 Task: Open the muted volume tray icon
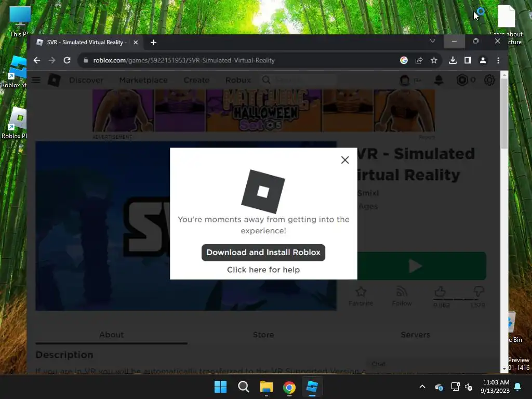[469, 387]
